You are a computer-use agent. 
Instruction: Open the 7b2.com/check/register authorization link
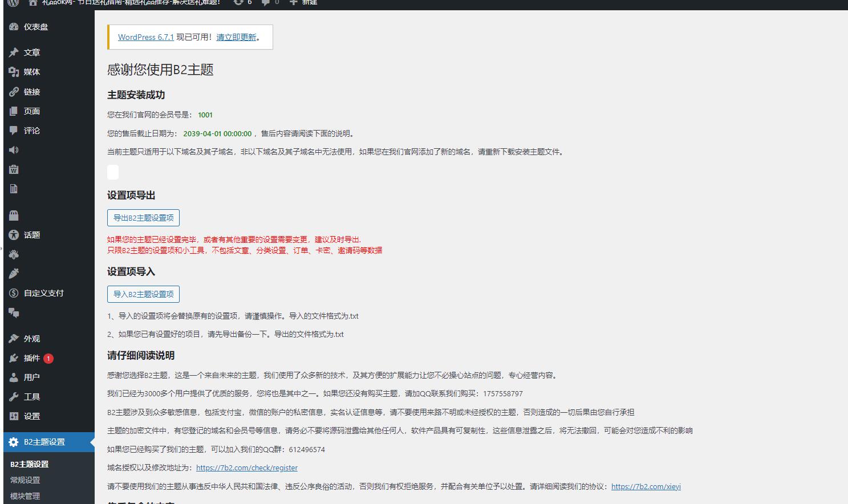coord(246,468)
